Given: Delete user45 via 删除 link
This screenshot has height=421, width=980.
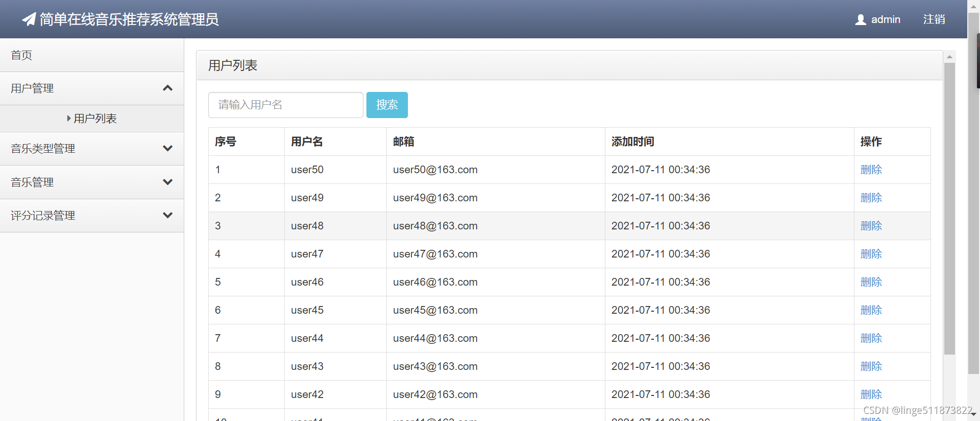Looking at the screenshot, I should (x=871, y=310).
